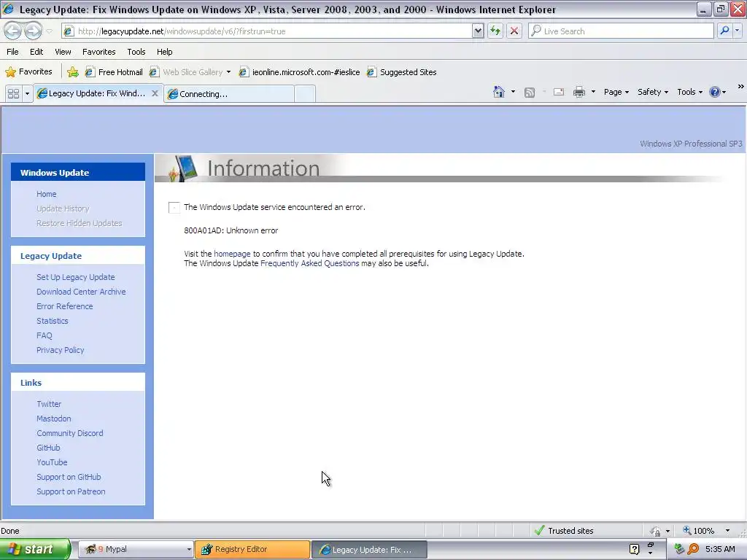Open Frequently Asked Questions link
Viewport: 747px width, 560px height.
[x=309, y=263]
